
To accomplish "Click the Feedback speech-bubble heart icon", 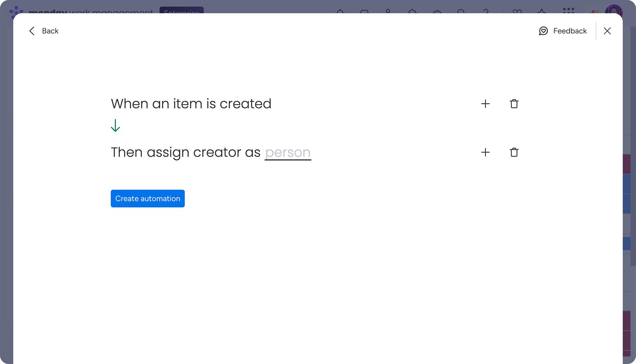I will [x=543, y=31].
